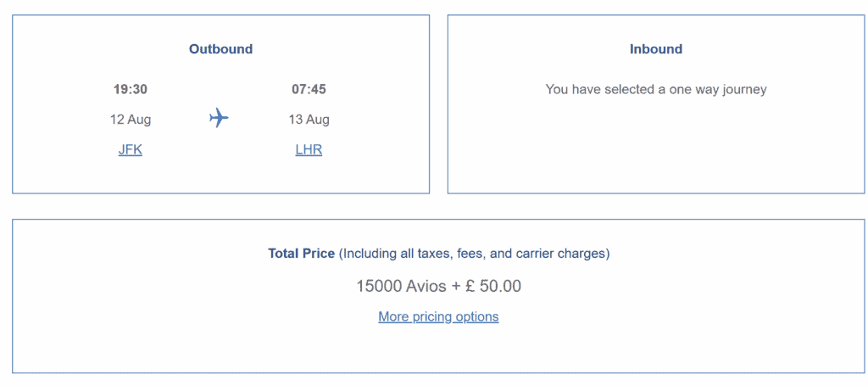This screenshot has height=386, width=868.
Task: Open More pricing options link
Action: point(438,316)
